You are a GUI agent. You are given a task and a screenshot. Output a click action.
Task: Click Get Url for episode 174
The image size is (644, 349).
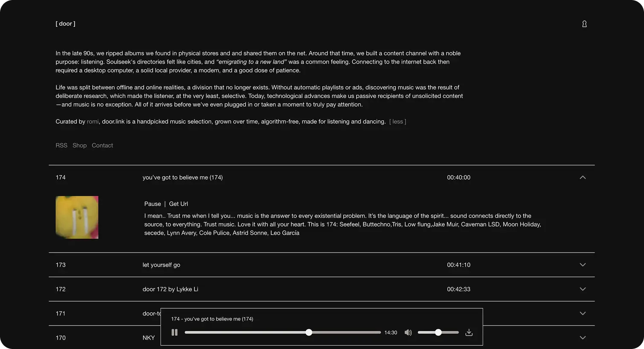[x=178, y=204]
